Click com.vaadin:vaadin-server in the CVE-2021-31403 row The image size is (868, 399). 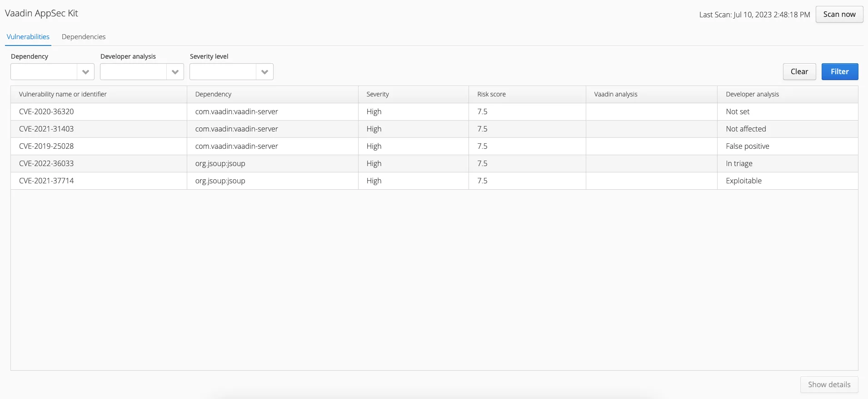[236, 129]
